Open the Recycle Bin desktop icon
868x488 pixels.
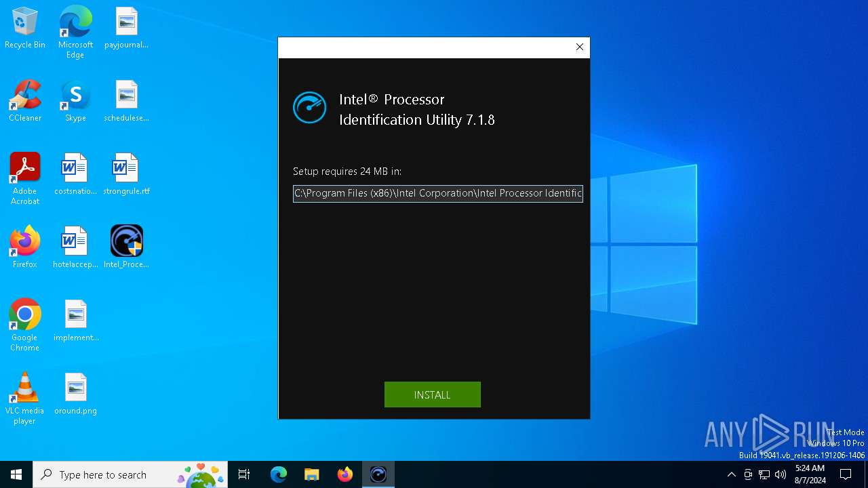[x=25, y=28]
